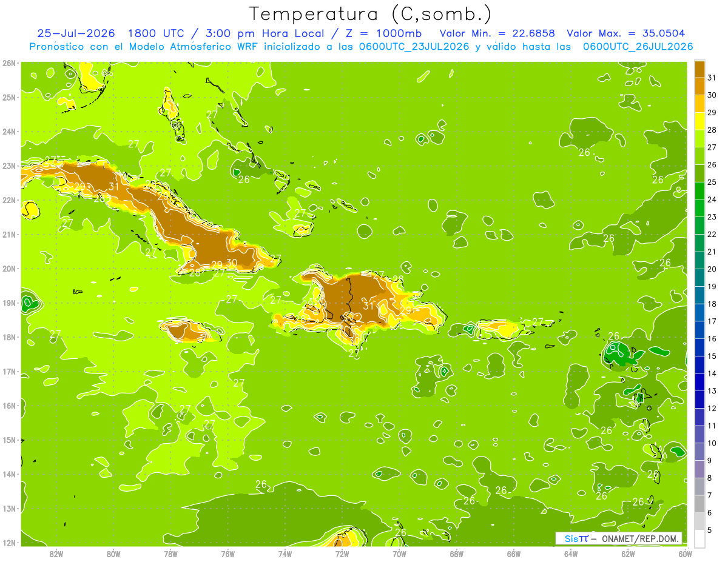The height and width of the screenshot is (562, 728).
Task: Click color scale label '25'
Action: coord(712,182)
